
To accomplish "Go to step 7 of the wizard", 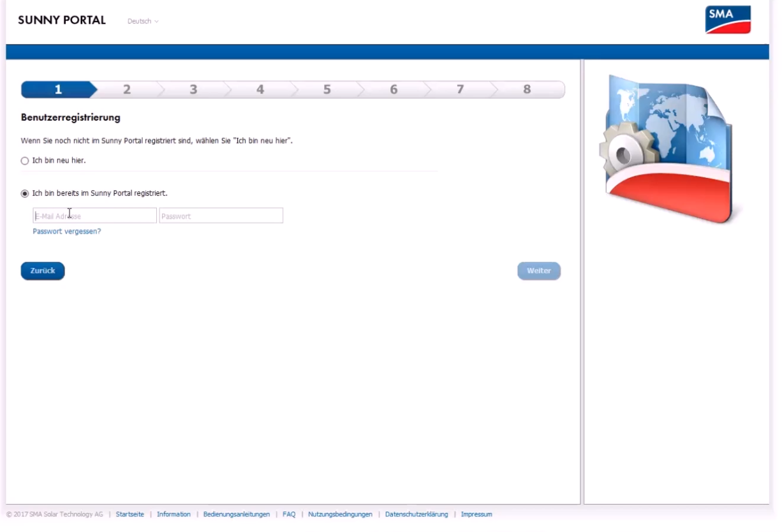I will 460,90.
